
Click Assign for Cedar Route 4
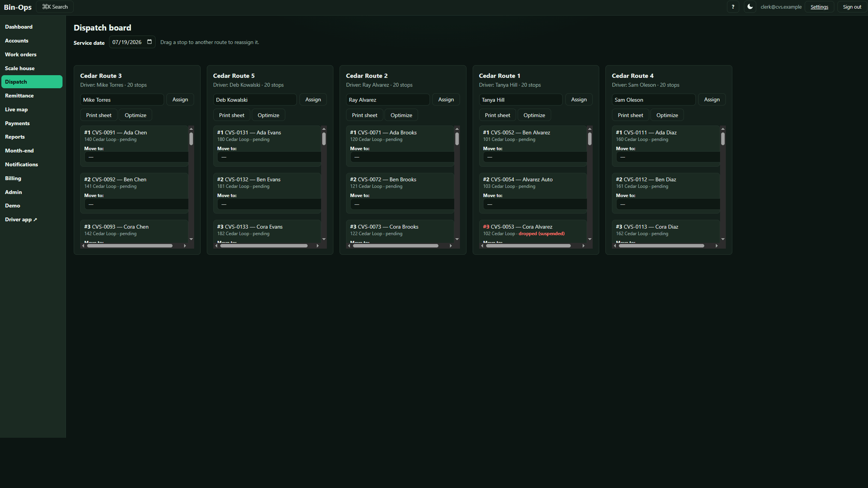coord(712,99)
